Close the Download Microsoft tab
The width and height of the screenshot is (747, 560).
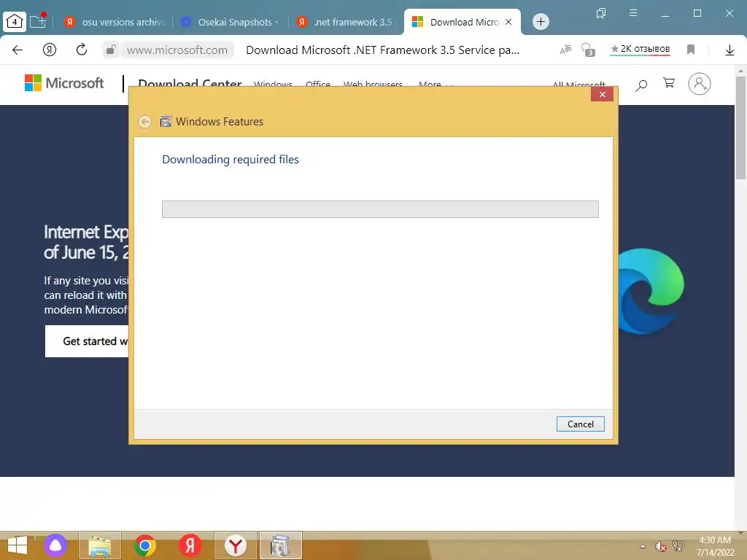(508, 22)
